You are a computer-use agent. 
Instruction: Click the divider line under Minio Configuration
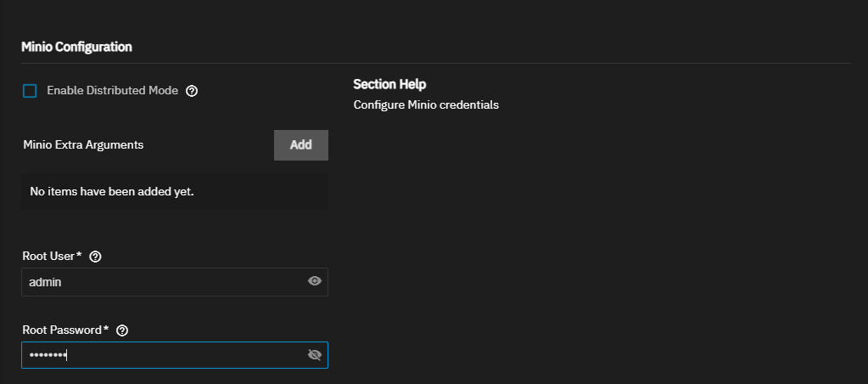coord(434,63)
